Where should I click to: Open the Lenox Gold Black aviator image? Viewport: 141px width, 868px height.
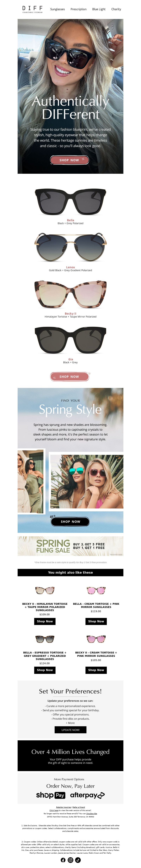coord(70,248)
